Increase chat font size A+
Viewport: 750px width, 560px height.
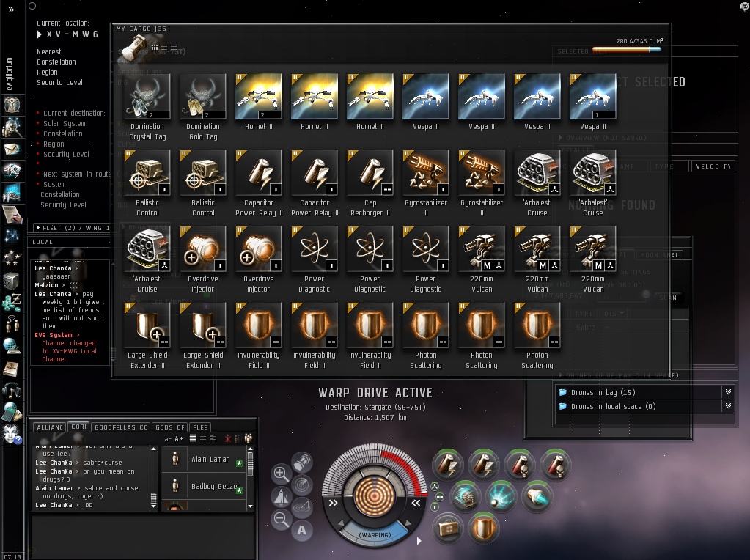pyautogui.click(x=179, y=438)
